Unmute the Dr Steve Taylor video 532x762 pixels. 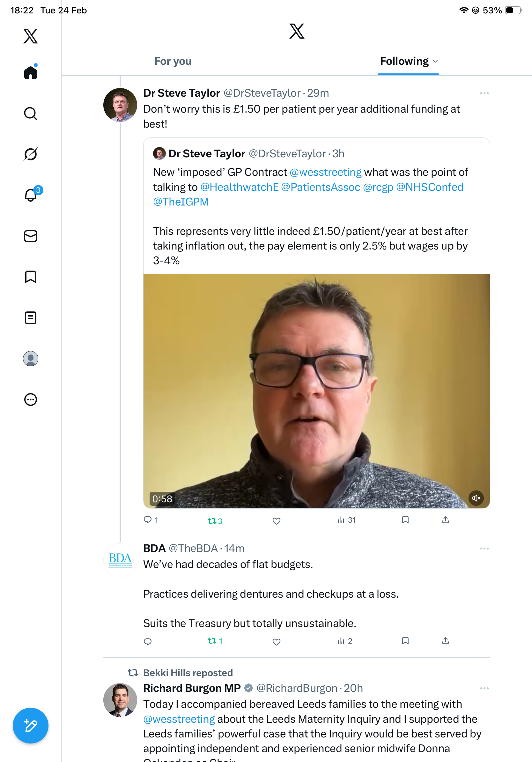pos(476,498)
